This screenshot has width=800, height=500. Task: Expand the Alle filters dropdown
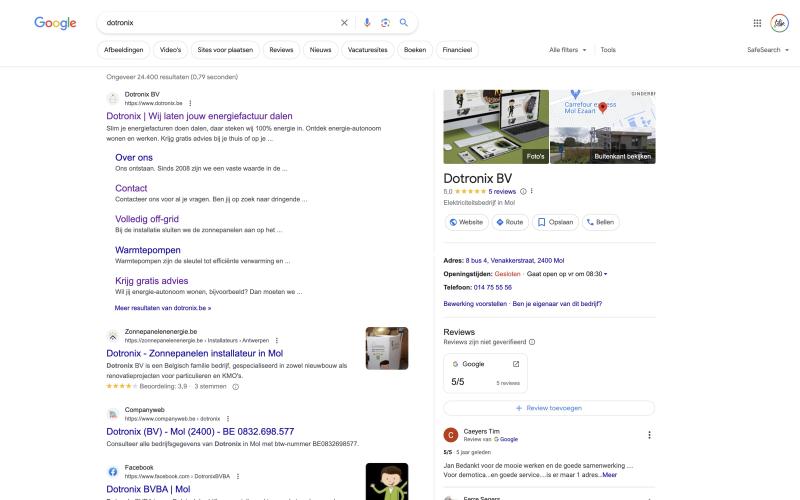tap(567, 50)
